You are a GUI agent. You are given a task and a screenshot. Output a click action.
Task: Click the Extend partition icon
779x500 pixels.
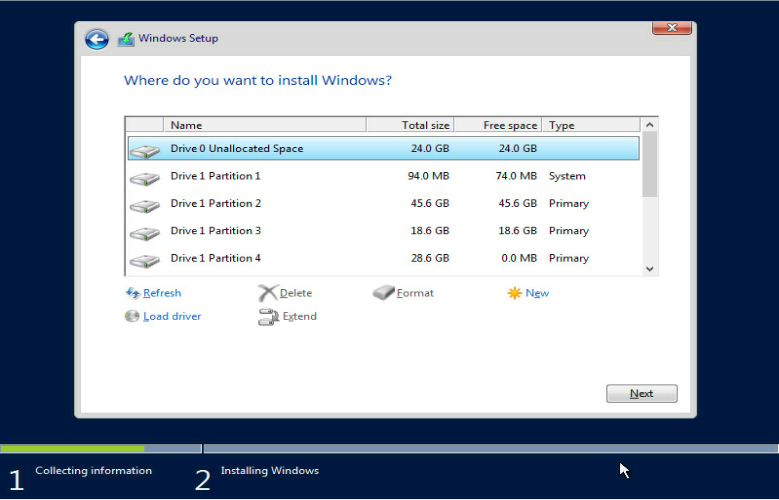coord(268,317)
